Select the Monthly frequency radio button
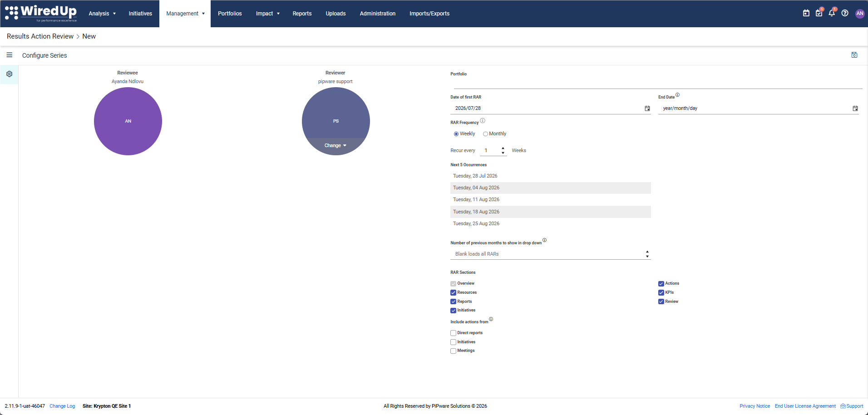Screen dimensions: 868x415 click(485, 134)
